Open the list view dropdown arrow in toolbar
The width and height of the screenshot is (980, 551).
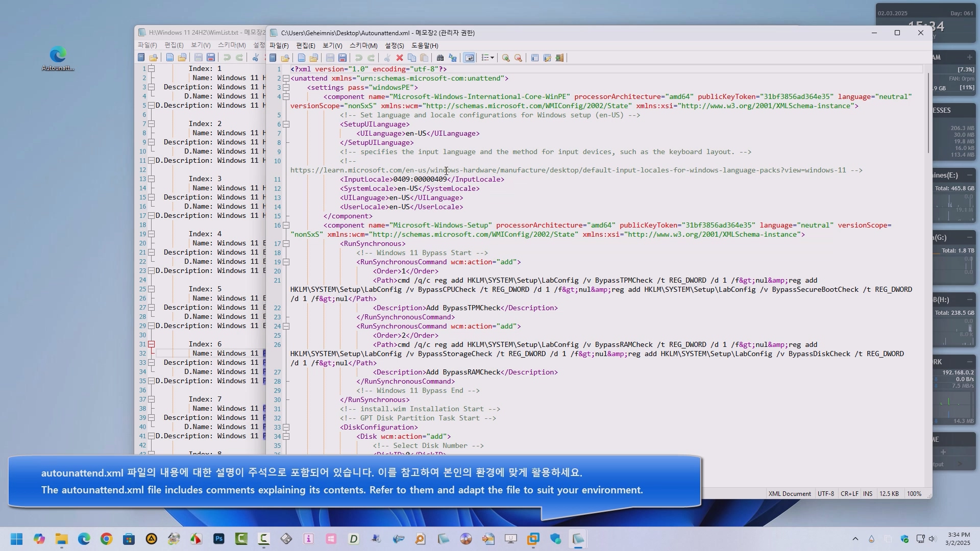point(492,58)
